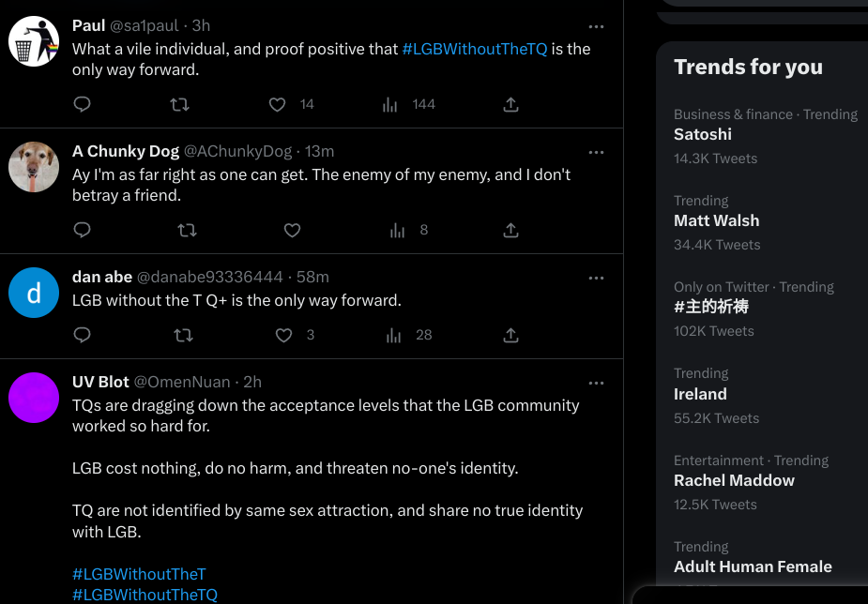Like dan abe's tweet
868x604 pixels.
tap(284, 335)
